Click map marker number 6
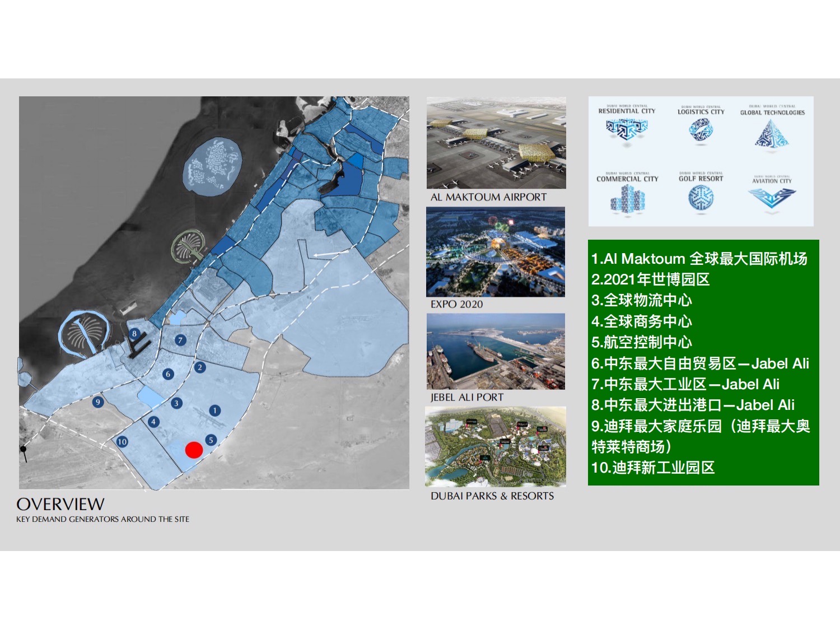The height and width of the screenshot is (630, 840). tap(168, 374)
